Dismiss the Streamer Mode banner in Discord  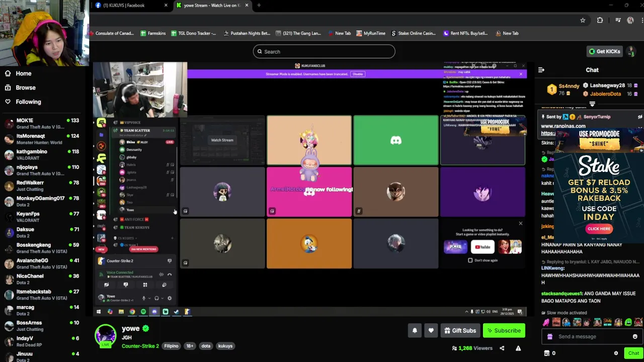coord(521,74)
